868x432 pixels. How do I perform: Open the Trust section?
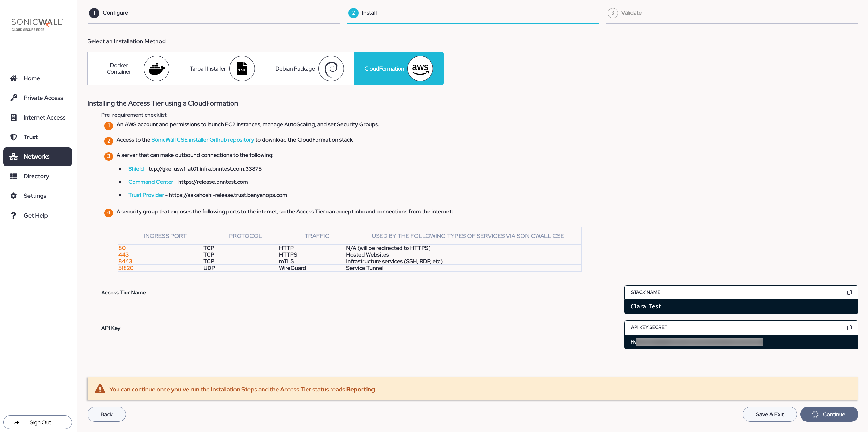(x=30, y=137)
